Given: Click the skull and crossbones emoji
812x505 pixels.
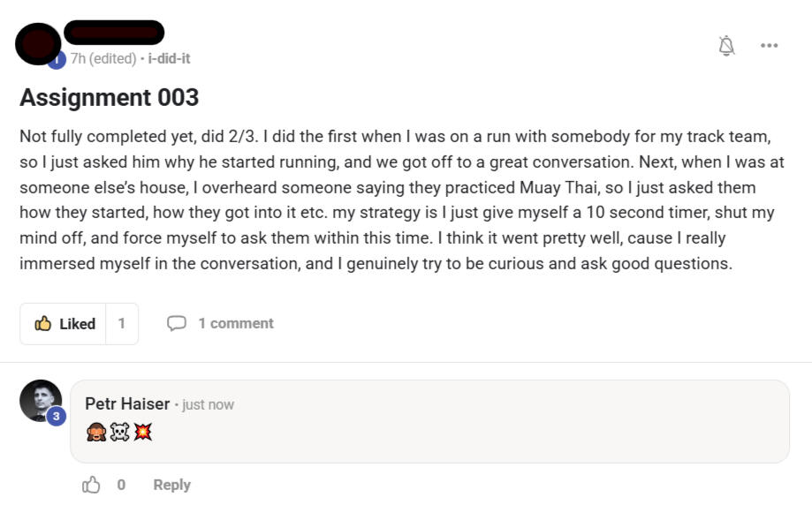Looking at the screenshot, I should [118, 433].
